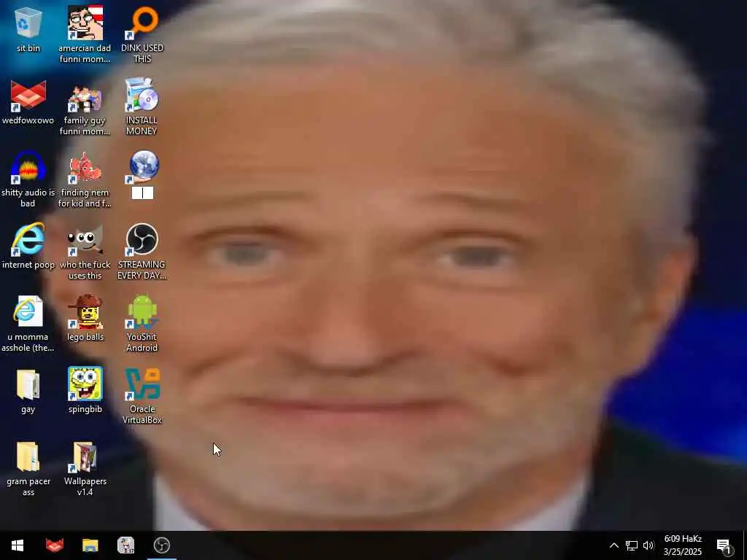Select the 'finding nem for kid and f...' icon
The height and width of the screenshot is (560, 747).
coord(85,168)
